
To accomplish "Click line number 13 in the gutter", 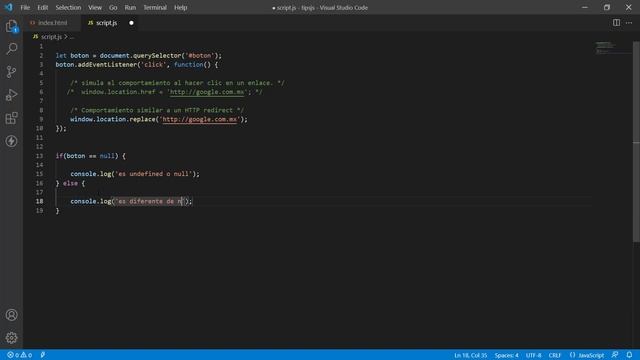I will (x=39, y=156).
